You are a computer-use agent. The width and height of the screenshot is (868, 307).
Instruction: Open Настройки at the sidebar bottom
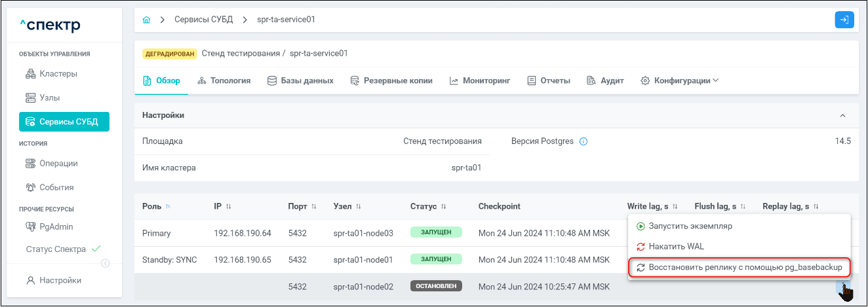(x=60, y=281)
